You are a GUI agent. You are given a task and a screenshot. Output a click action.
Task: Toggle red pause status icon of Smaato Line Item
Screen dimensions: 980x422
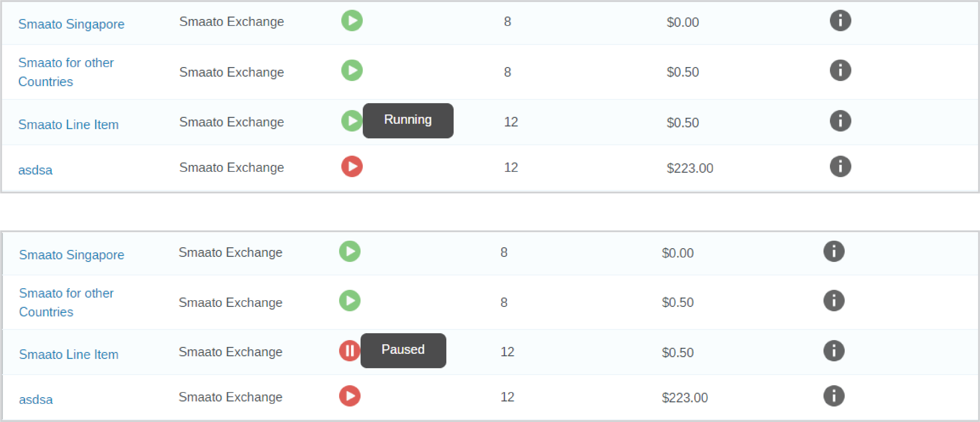(x=349, y=351)
